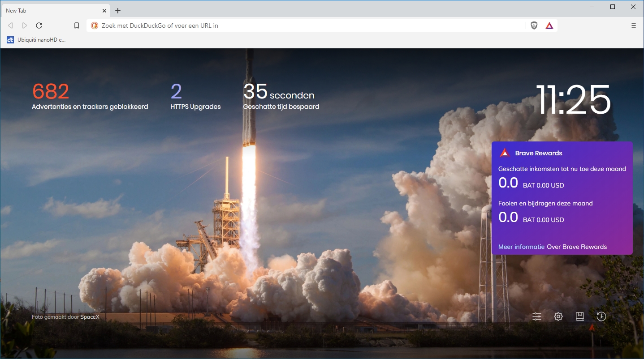644x359 pixels.
Task: Reload the current page
Action: [x=39, y=26]
